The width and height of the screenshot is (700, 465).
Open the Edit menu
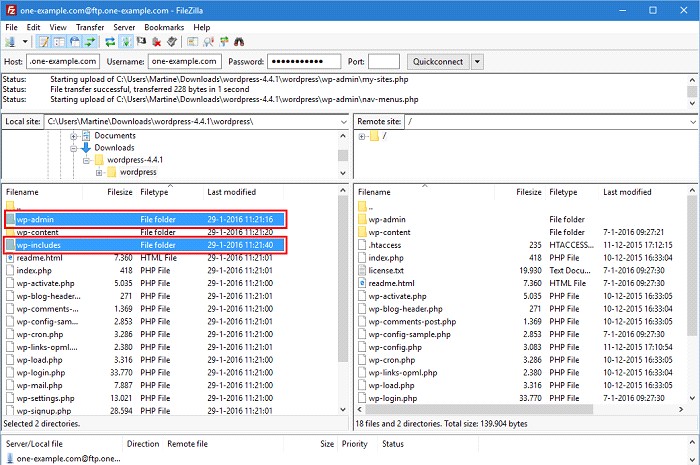(33, 27)
